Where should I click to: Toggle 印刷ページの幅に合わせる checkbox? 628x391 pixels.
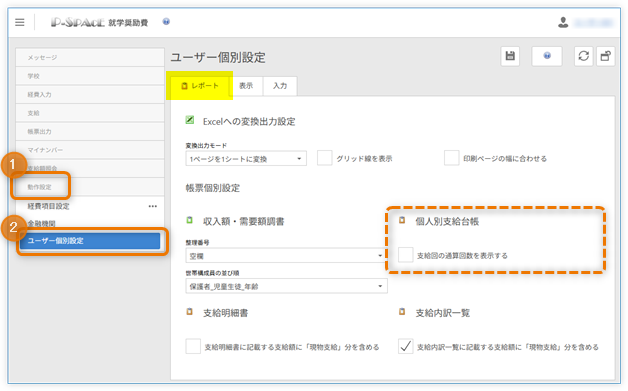click(x=451, y=158)
